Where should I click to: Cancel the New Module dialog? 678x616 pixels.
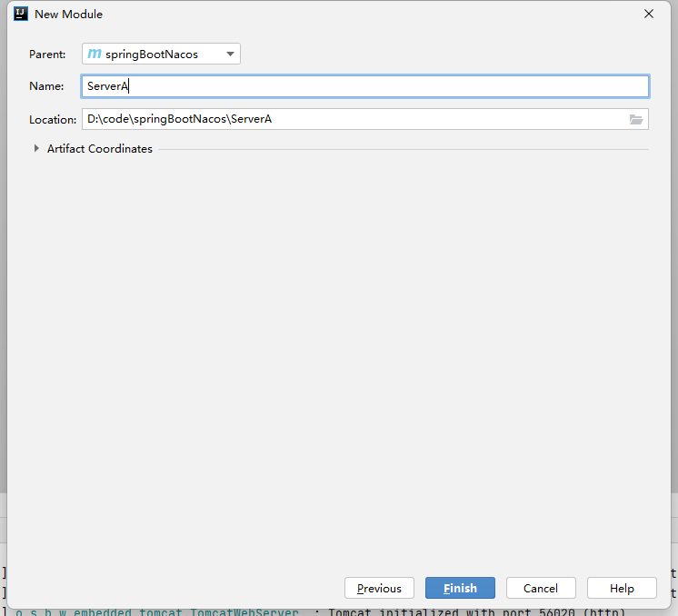pos(541,588)
